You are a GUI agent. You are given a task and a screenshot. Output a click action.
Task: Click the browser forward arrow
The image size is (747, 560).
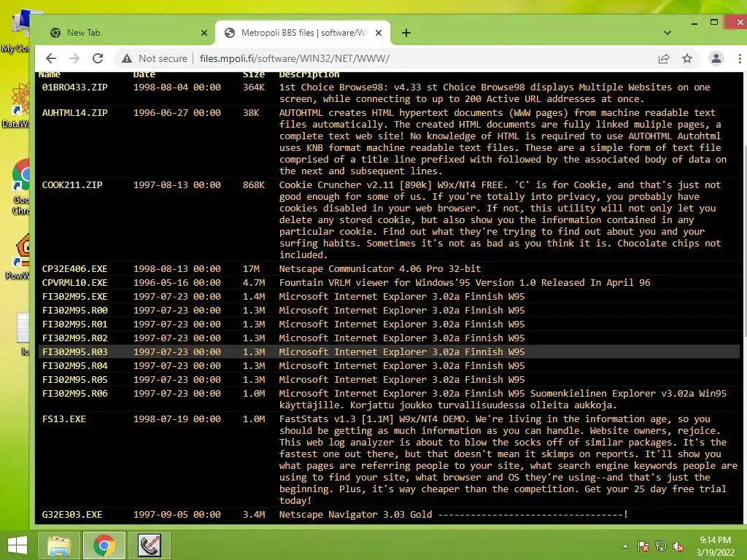pyautogui.click(x=74, y=58)
